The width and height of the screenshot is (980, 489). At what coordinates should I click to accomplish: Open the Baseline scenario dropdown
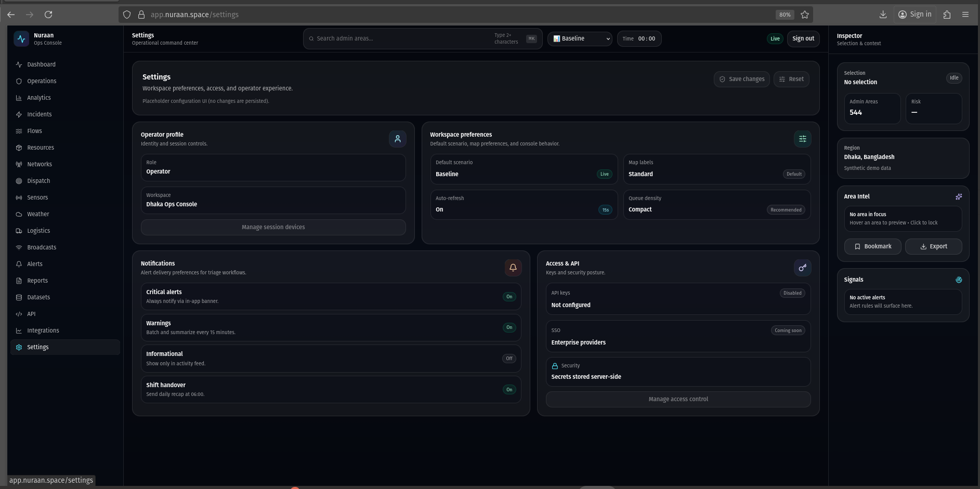pyautogui.click(x=580, y=38)
